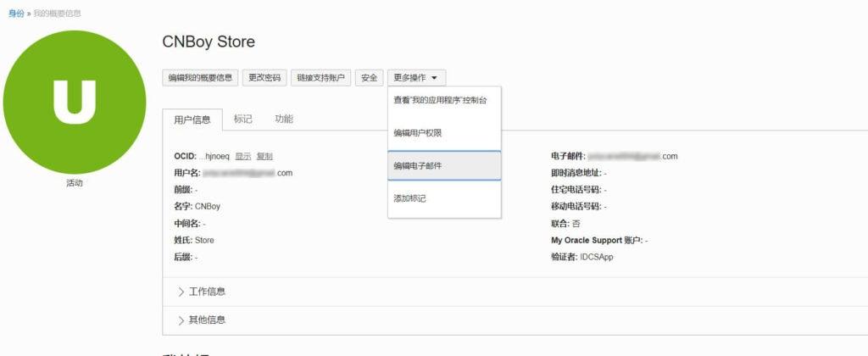
Task: Toggle the 更多操作 dropdown
Action: 416,78
